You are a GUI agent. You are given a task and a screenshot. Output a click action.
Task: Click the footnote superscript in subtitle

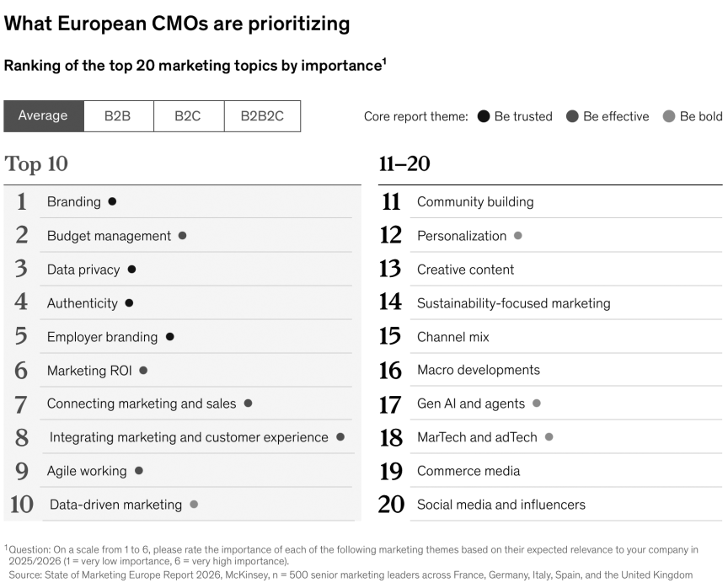(384, 61)
